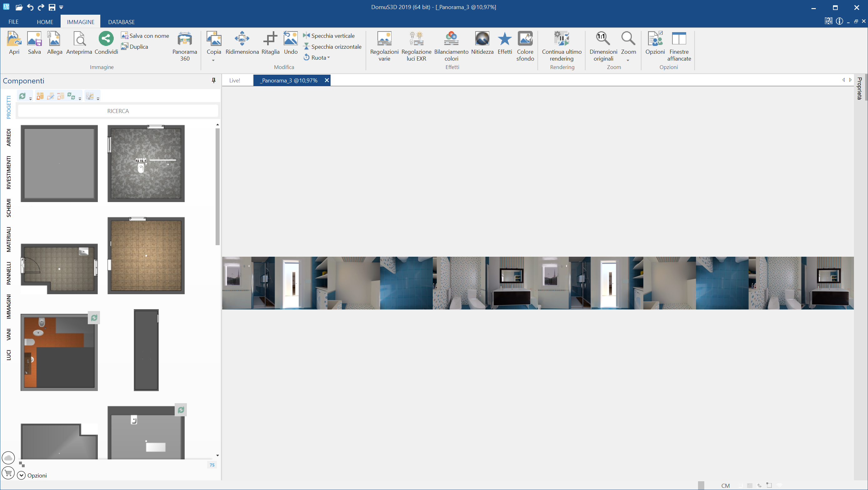Image resolution: width=868 pixels, height=490 pixels.
Task: Click the double-arrow sync projects icon
Action: click(x=71, y=96)
